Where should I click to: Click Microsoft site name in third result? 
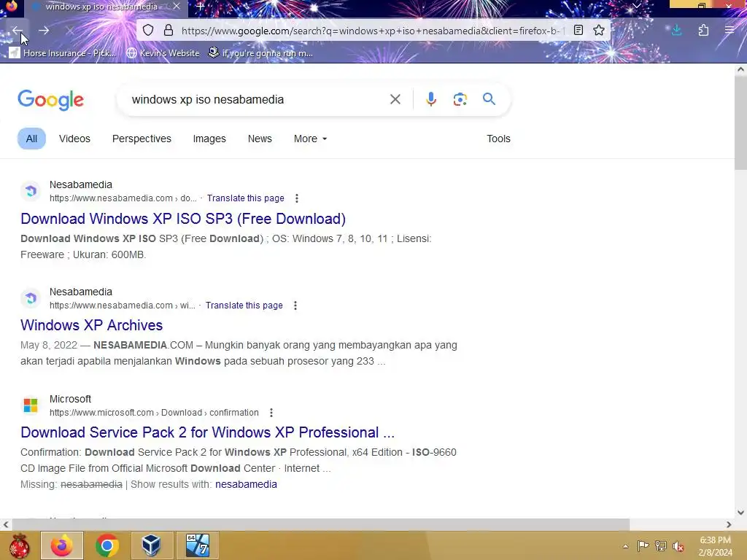70,399
